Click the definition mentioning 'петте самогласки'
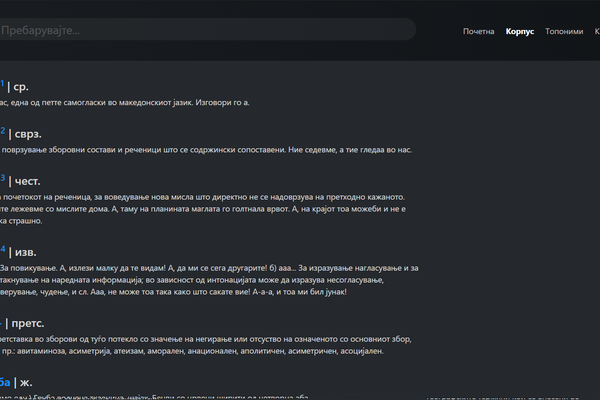Screen dimensions: 600x400 coord(125,103)
